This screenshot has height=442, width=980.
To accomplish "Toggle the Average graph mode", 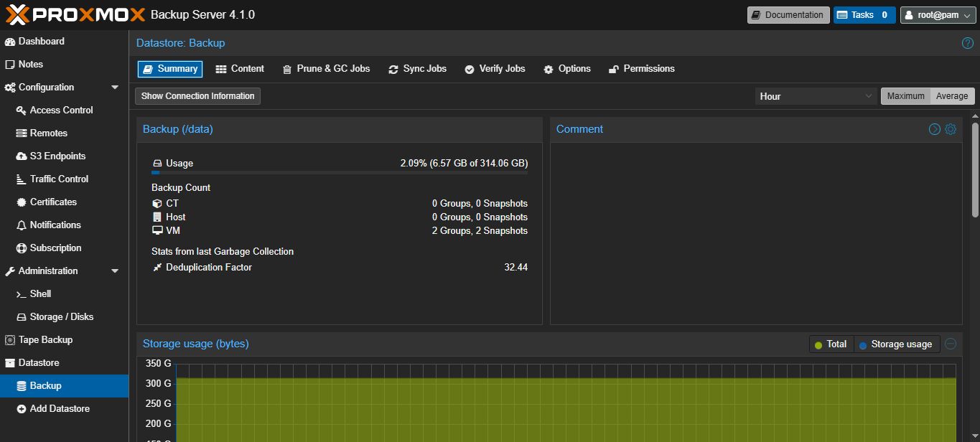I will (x=952, y=96).
